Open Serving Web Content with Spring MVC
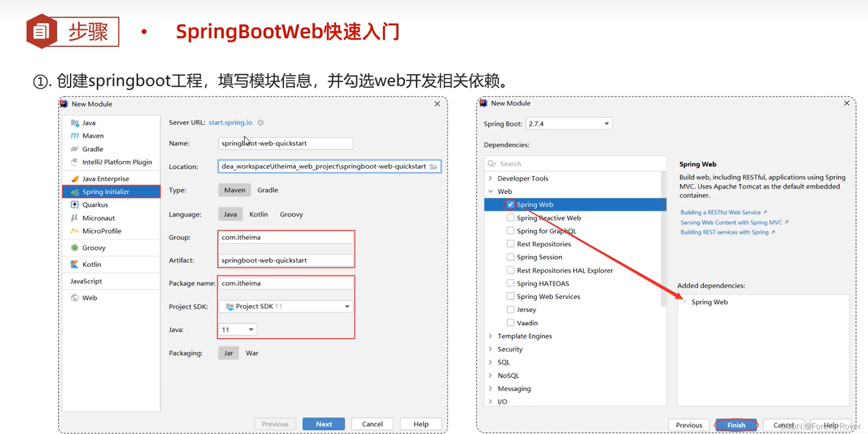The width and height of the screenshot is (868, 434). 731,222
